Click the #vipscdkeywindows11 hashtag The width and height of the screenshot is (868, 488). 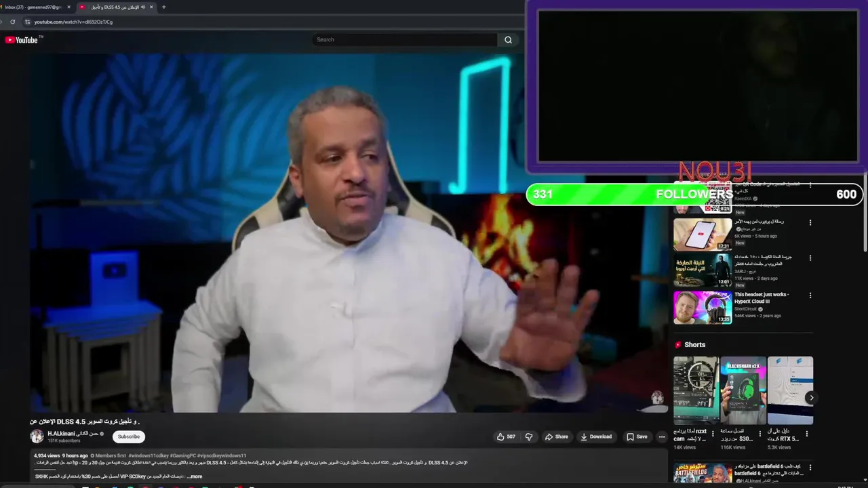point(222,455)
